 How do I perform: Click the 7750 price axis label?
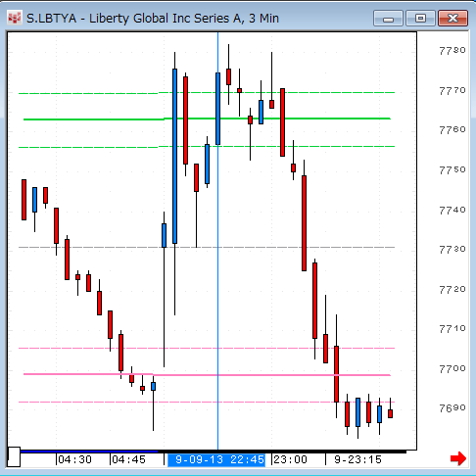(452, 170)
